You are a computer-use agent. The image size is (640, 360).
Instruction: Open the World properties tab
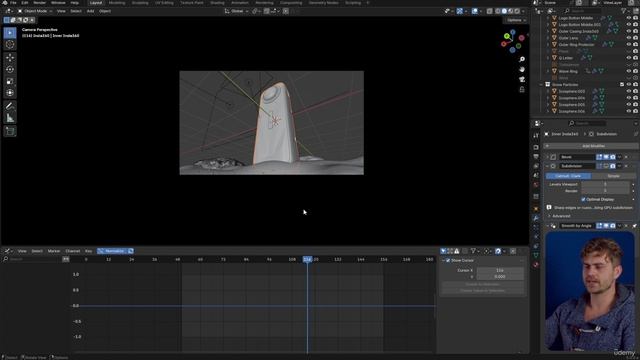tap(536, 185)
